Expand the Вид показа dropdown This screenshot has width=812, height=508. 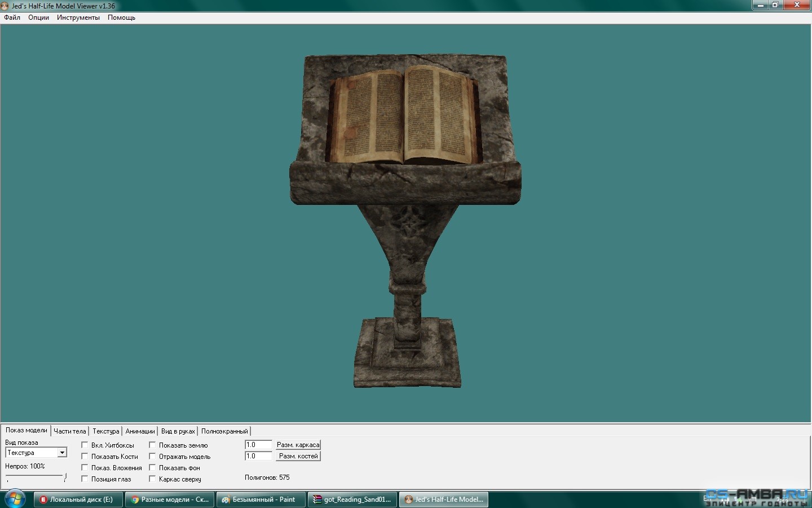click(62, 453)
